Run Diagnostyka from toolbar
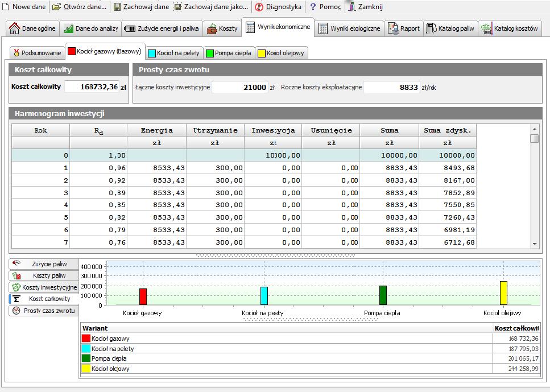550x392 pixels. [x=278, y=7]
